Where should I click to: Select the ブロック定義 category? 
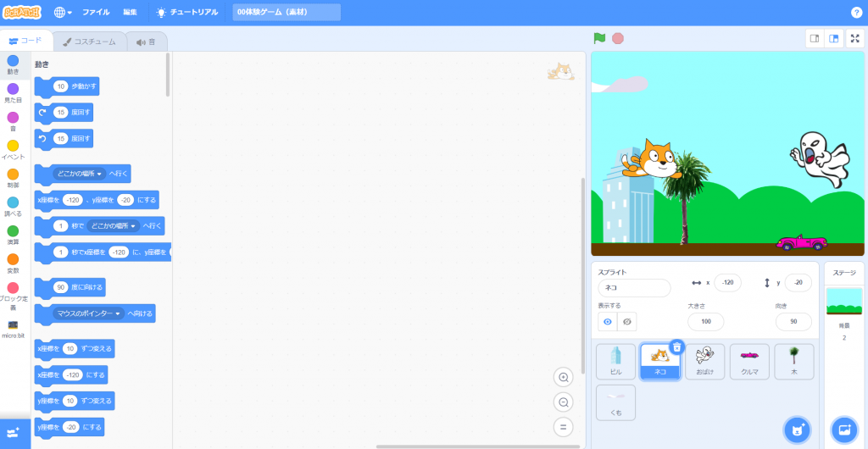tap(13, 296)
